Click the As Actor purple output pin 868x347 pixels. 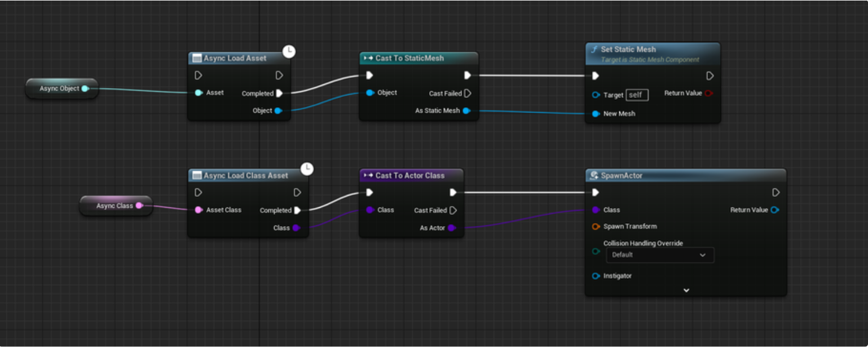pyautogui.click(x=452, y=228)
